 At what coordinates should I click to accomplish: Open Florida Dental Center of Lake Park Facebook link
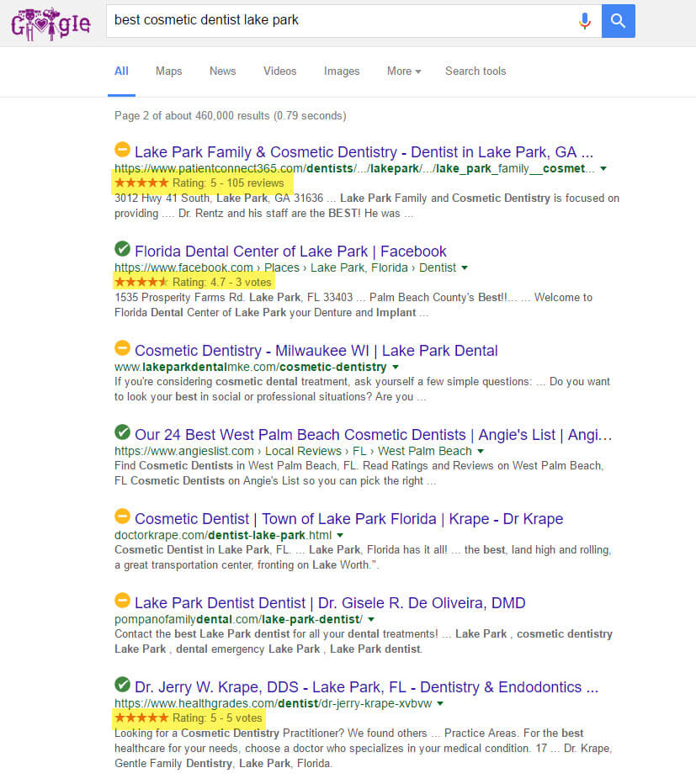290,251
